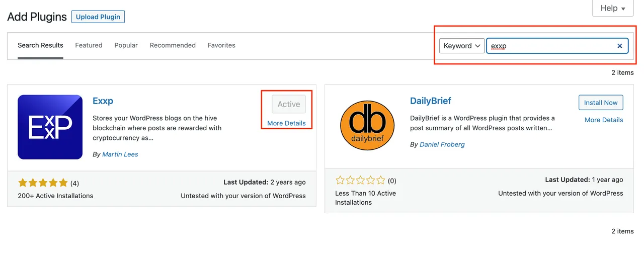Image resolution: width=644 pixels, height=257 pixels.
Task: Install the DailyBrief plugin with Install Now
Action: coord(601,103)
